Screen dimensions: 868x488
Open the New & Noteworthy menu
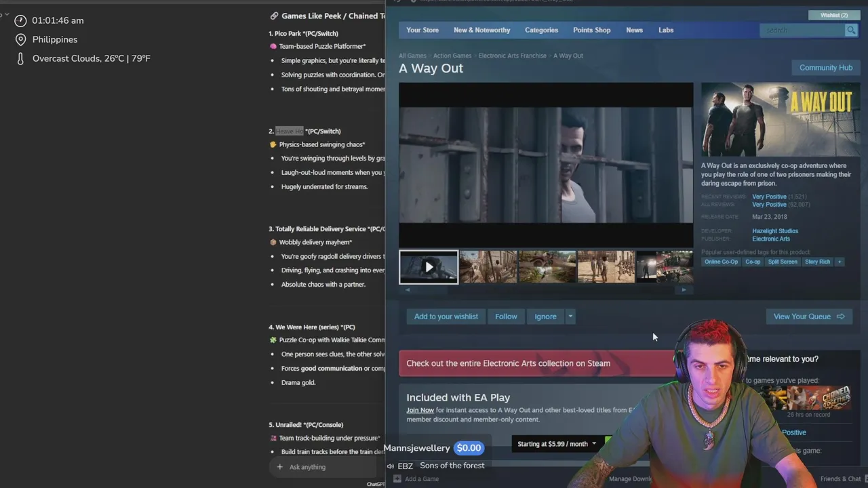click(481, 30)
